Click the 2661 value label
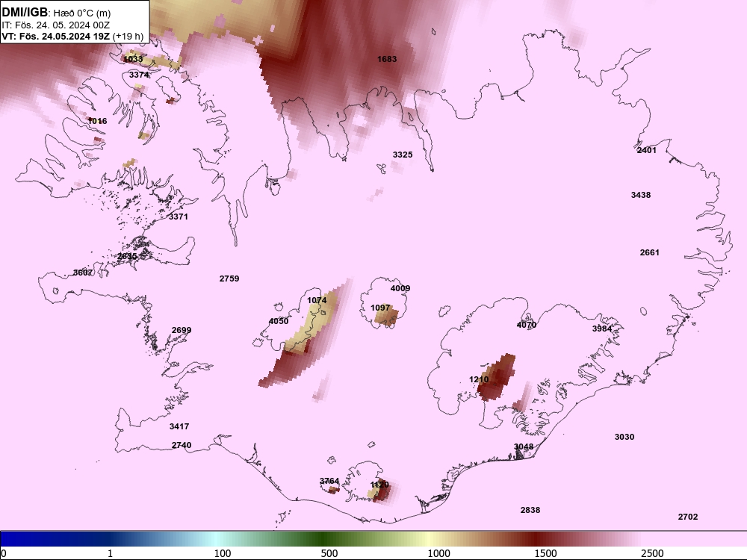The width and height of the screenshot is (747, 560). [650, 253]
